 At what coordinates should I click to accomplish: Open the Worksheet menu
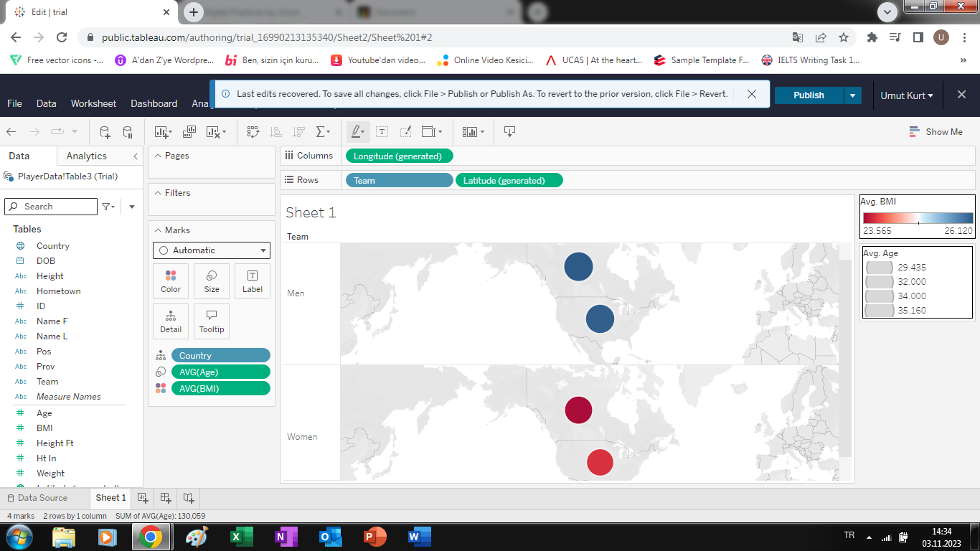point(93,103)
